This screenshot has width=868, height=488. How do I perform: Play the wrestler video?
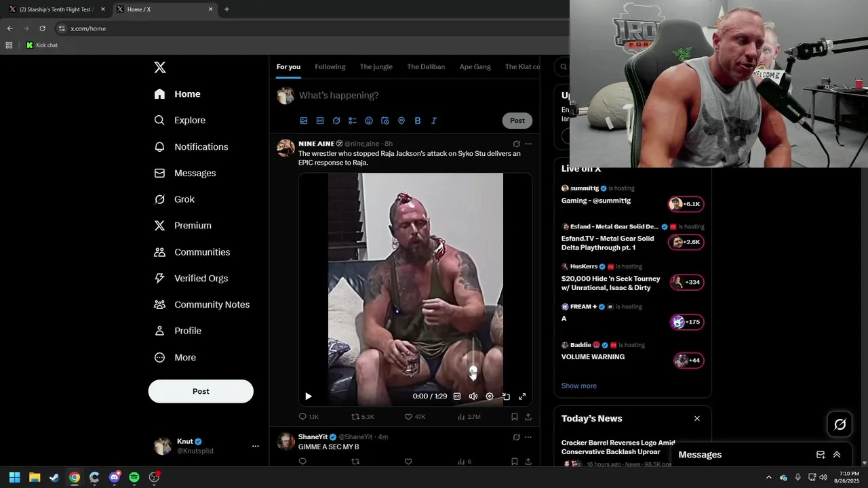(309, 396)
